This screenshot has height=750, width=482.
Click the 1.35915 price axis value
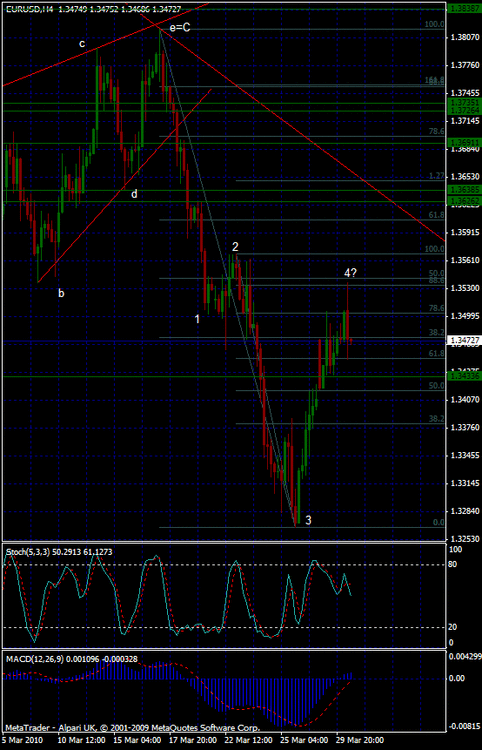pyautogui.click(x=465, y=233)
